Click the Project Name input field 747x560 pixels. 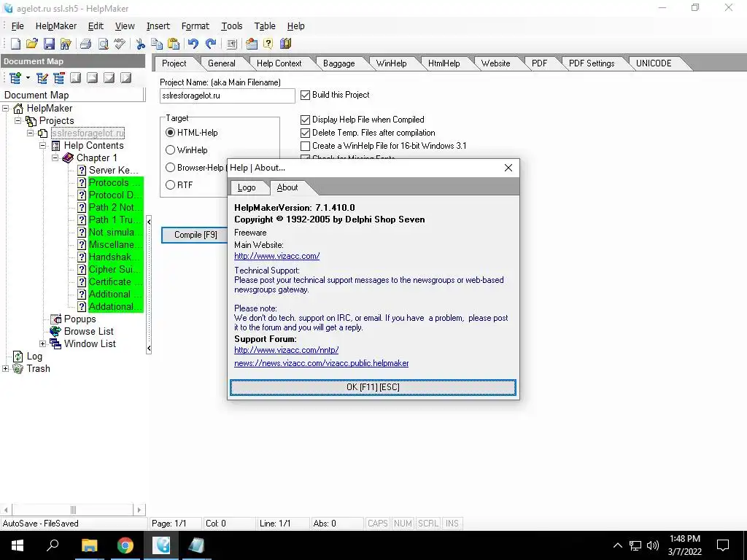point(228,96)
